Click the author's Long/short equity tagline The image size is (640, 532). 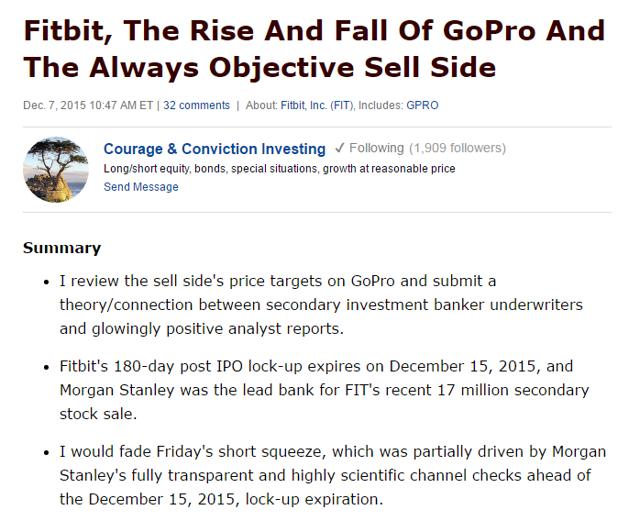coord(279,169)
